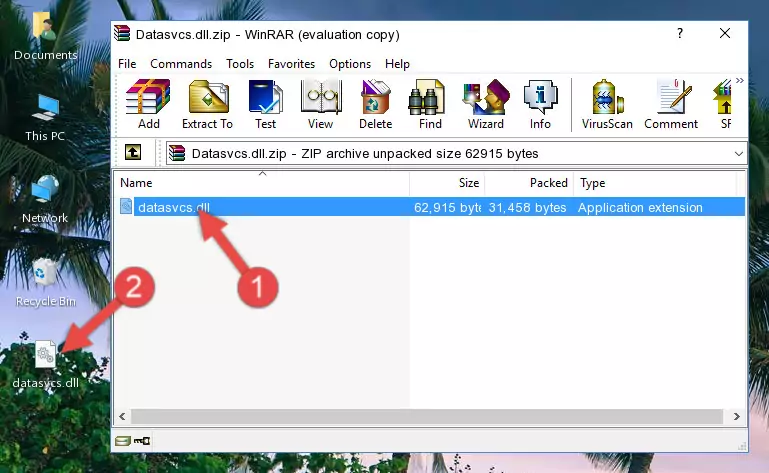Click the WinRAR title bar icon

click(122, 34)
